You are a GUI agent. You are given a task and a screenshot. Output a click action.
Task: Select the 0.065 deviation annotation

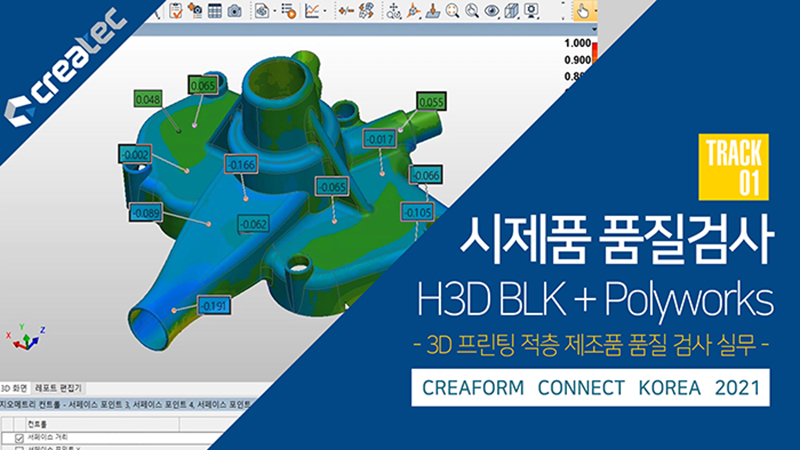[x=203, y=85]
